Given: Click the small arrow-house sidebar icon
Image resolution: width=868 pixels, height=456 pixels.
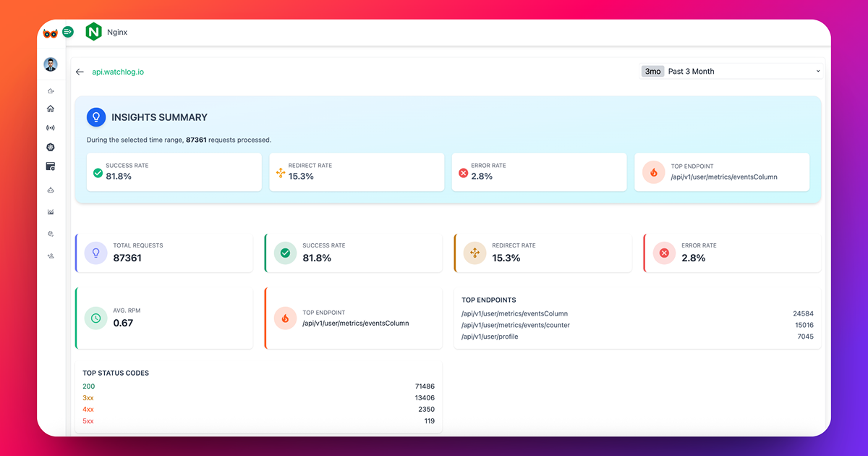Looking at the screenshot, I should click(x=51, y=91).
